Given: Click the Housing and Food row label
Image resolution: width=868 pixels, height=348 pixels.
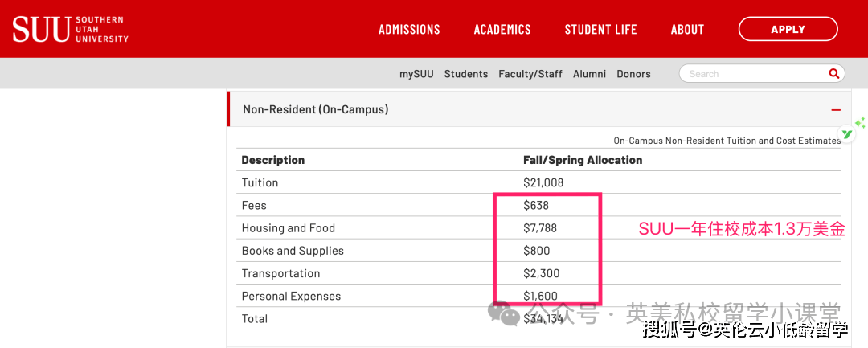Looking at the screenshot, I should [289, 228].
